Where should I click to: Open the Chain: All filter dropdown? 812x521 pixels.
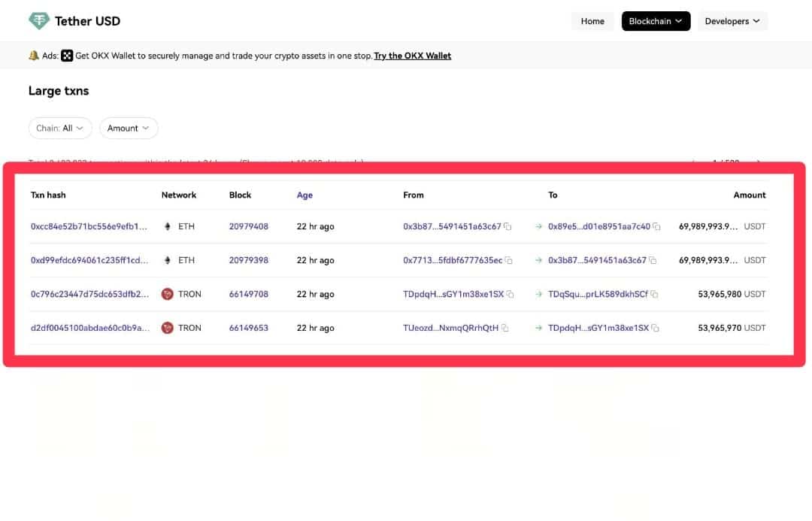tap(60, 128)
